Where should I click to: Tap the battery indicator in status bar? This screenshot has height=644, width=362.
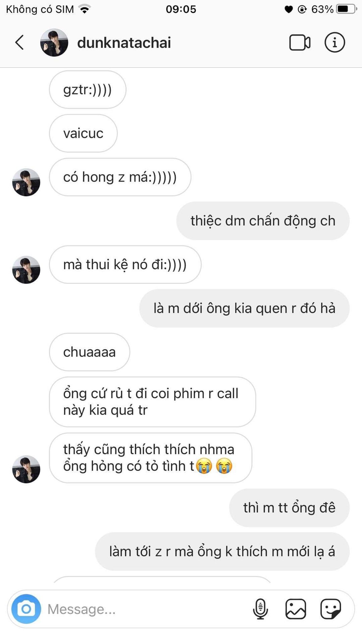(x=347, y=9)
